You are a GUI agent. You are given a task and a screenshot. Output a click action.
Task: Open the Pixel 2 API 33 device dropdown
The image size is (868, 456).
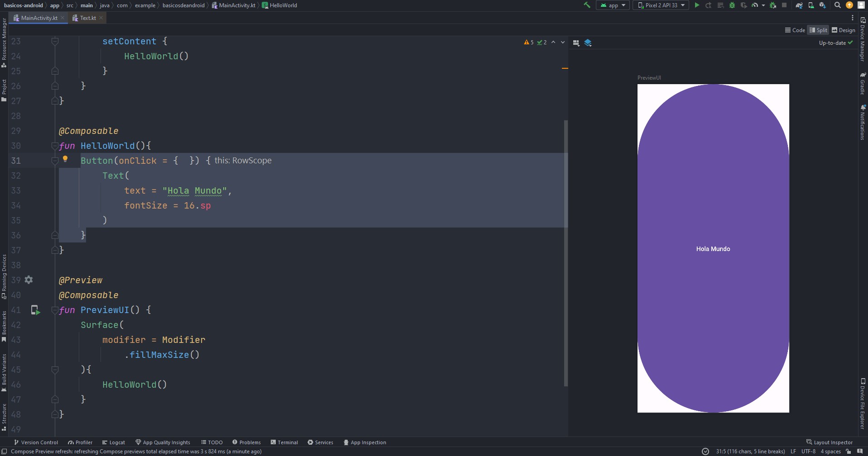[x=661, y=5]
